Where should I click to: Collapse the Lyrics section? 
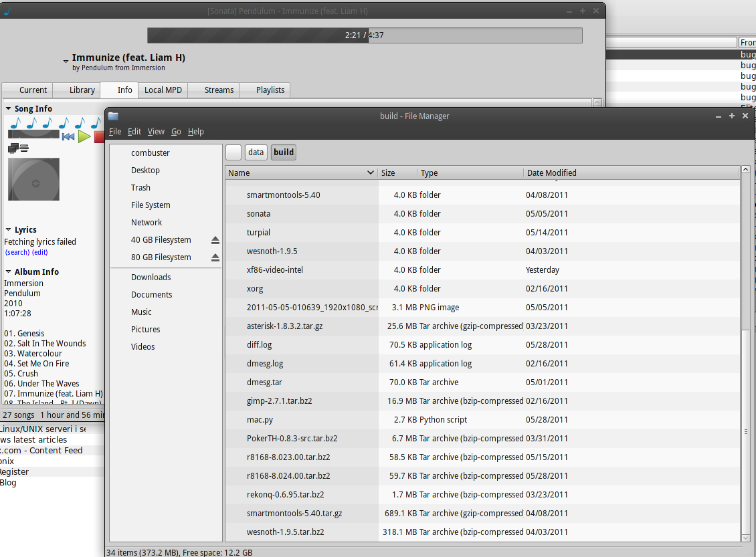[x=9, y=230]
